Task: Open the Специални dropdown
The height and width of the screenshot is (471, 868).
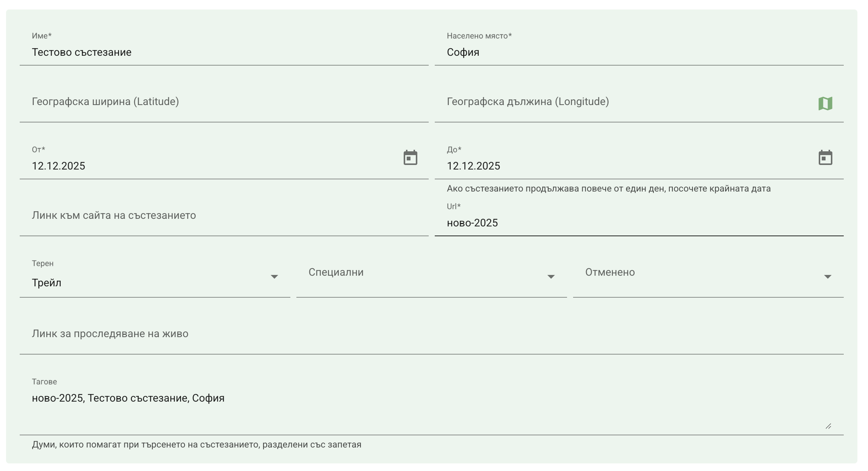Action: click(425, 277)
